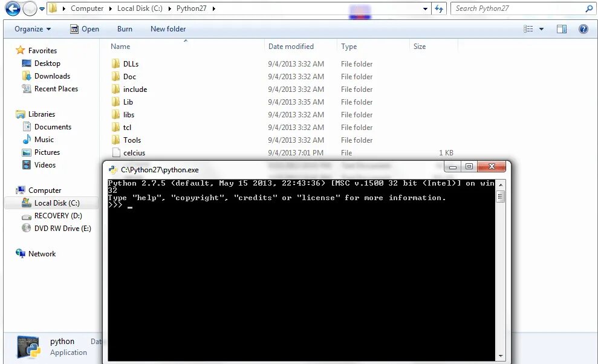
Task: Maximize the python.exe console window
Action: pyautogui.click(x=469, y=166)
